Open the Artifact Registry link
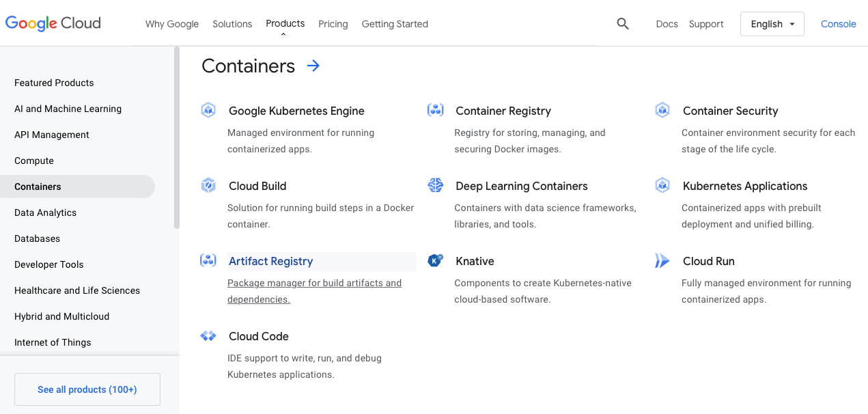Screen dimensions: 868x414 pos(270,261)
